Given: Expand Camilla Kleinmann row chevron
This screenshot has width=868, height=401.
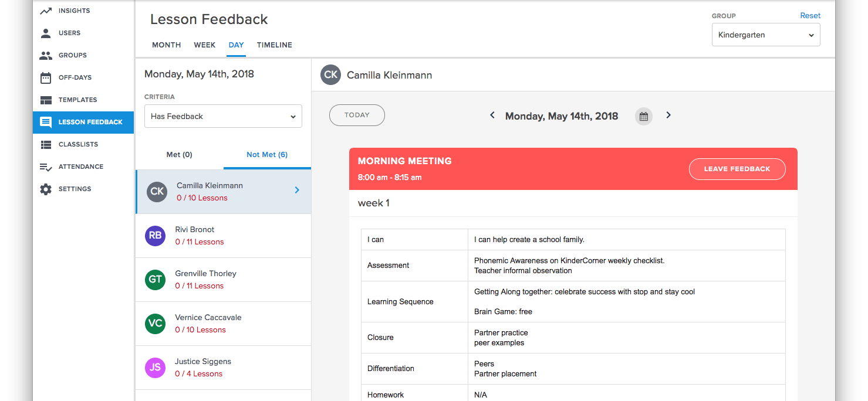Looking at the screenshot, I should coord(297,190).
